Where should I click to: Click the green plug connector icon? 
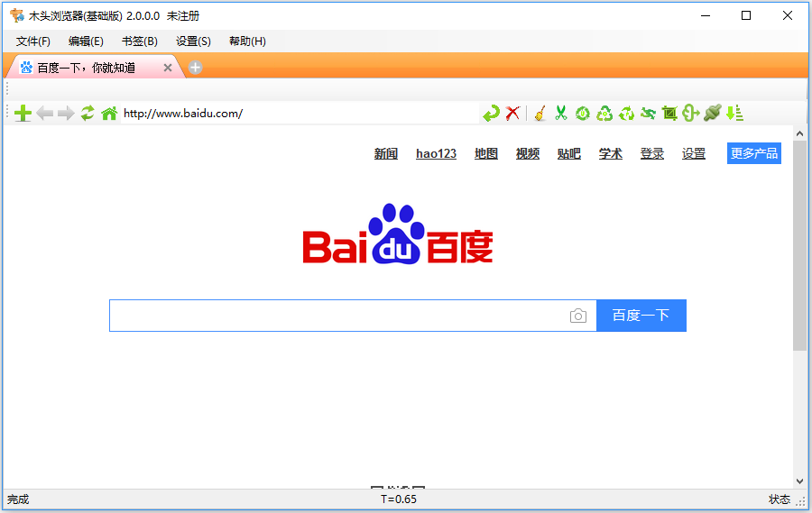tap(713, 113)
